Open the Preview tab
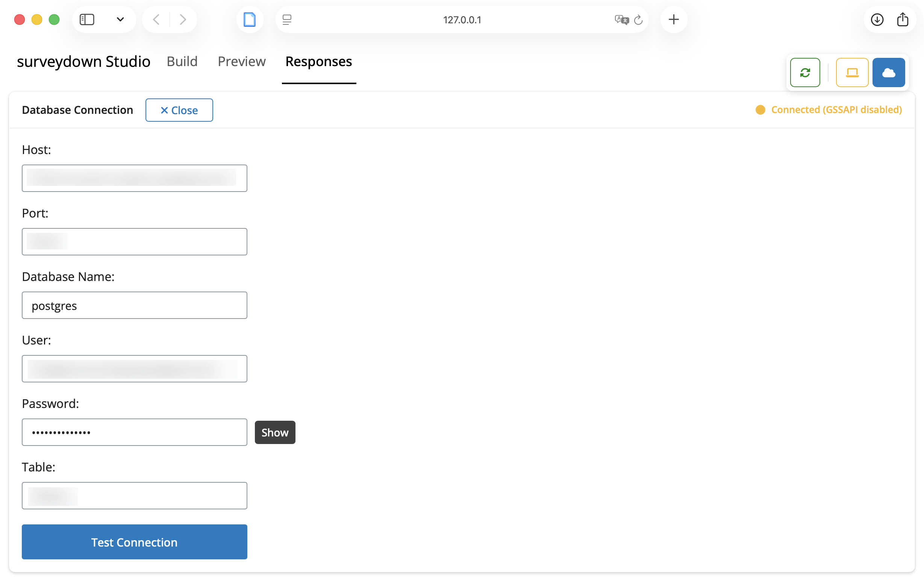Image resolution: width=924 pixels, height=583 pixels. coord(241,61)
